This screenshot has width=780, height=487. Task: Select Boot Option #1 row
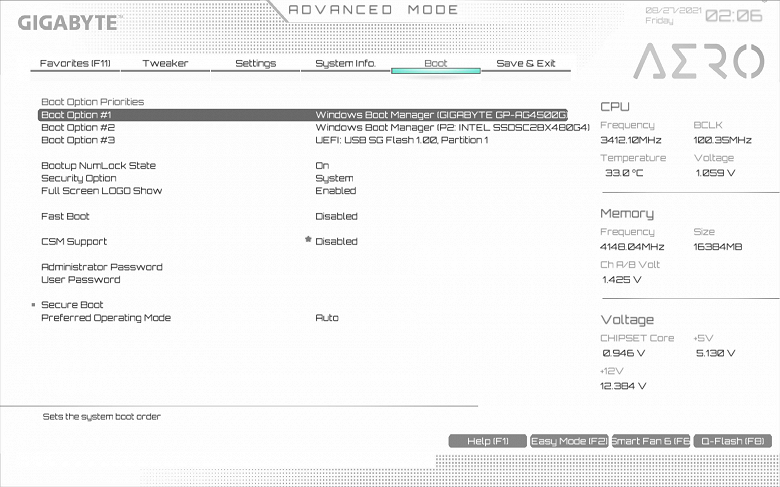tap(302, 115)
